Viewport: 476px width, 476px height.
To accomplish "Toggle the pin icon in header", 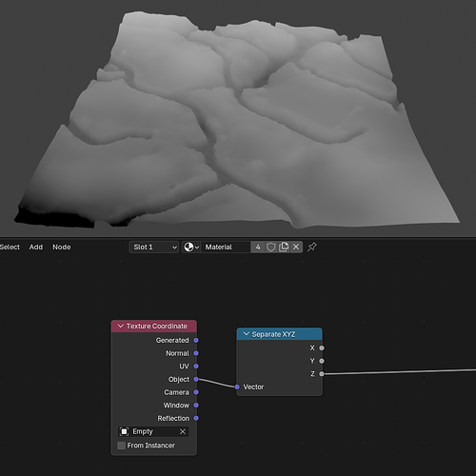I will [x=312, y=247].
